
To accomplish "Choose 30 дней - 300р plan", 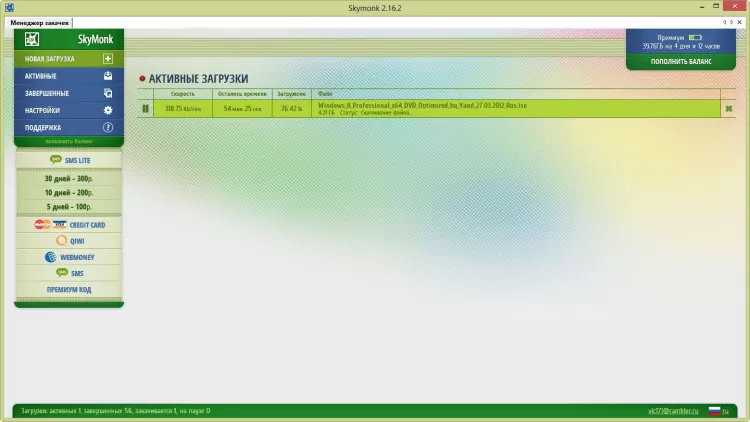I will pos(69,178).
